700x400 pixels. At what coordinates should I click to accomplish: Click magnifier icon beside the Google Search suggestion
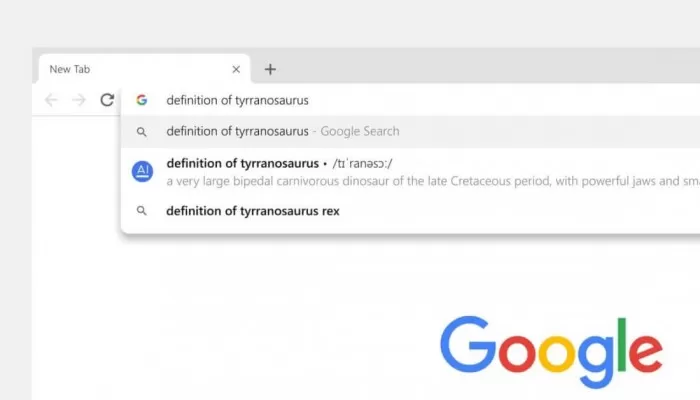click(142, 132)
